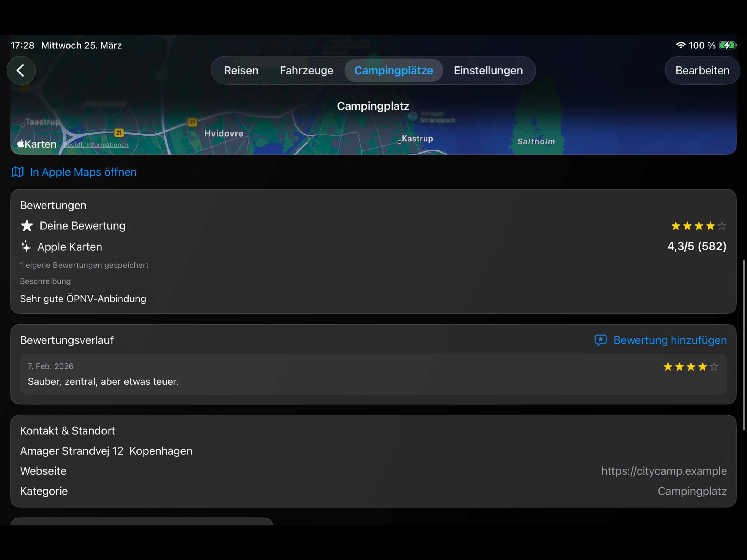Click the Bewertungen section heading
Screen dimensions: 747x560
53,205
